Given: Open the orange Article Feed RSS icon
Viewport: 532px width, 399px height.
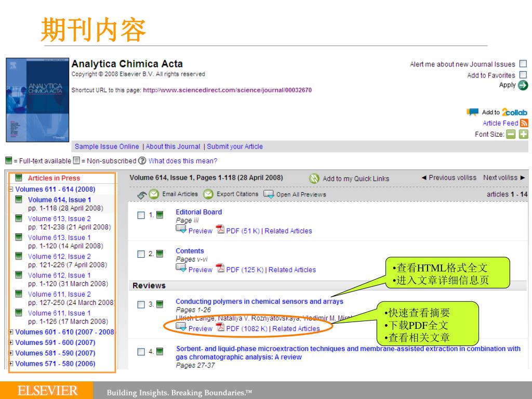Looking at the screenshot, I should click(524, 123).
